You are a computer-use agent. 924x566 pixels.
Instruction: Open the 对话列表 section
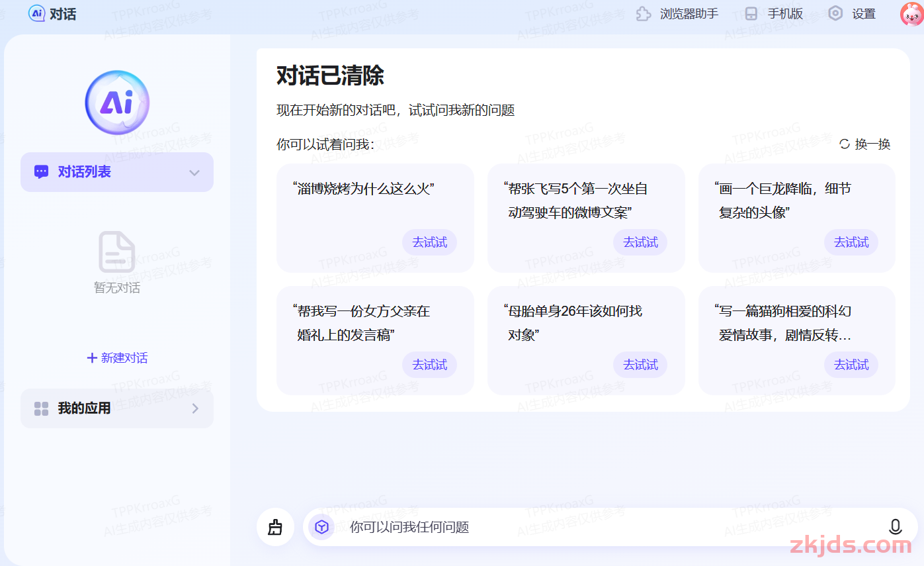click(117, 172)
